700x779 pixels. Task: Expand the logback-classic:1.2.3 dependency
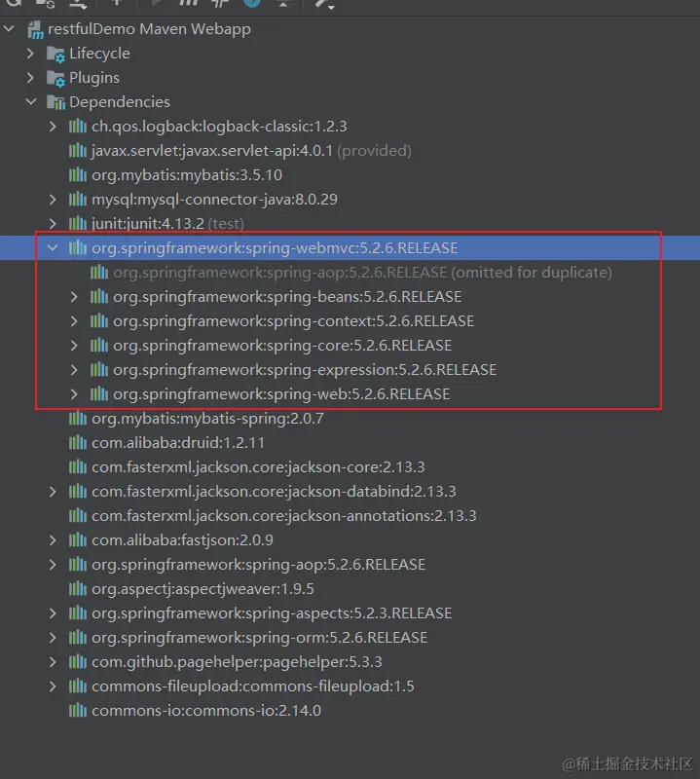point(53,127)
